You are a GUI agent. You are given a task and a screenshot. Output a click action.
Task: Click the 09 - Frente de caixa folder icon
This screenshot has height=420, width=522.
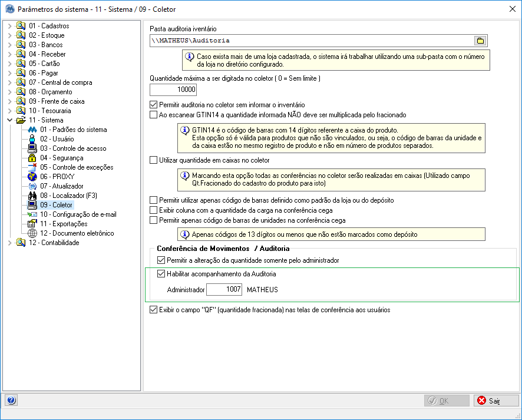coord(21,101)
